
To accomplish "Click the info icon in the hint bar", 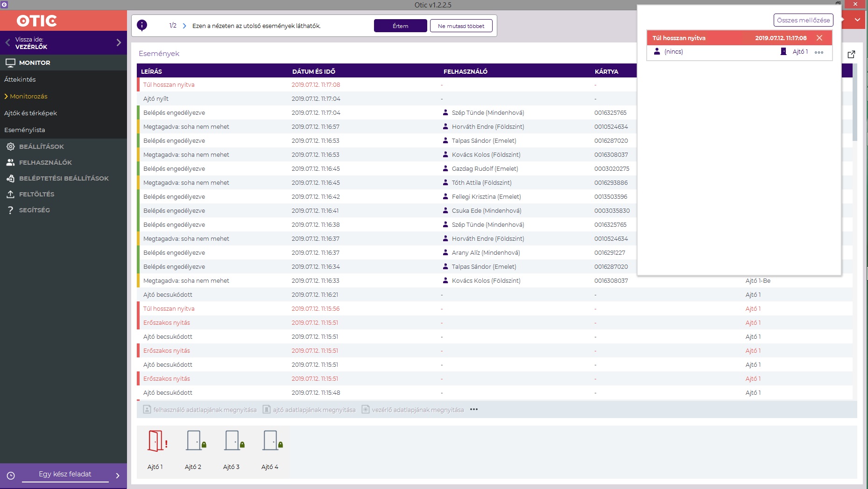I will 142,26.
